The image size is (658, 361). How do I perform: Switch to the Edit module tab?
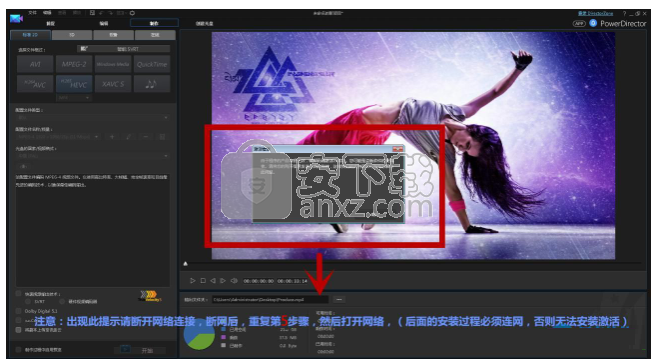(104, 24)
